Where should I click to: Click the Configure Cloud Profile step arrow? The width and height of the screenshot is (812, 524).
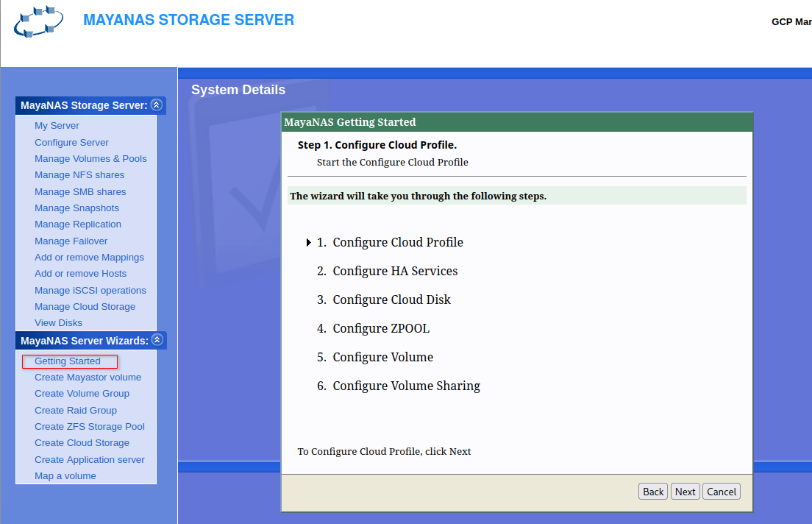tap(309, 243)
